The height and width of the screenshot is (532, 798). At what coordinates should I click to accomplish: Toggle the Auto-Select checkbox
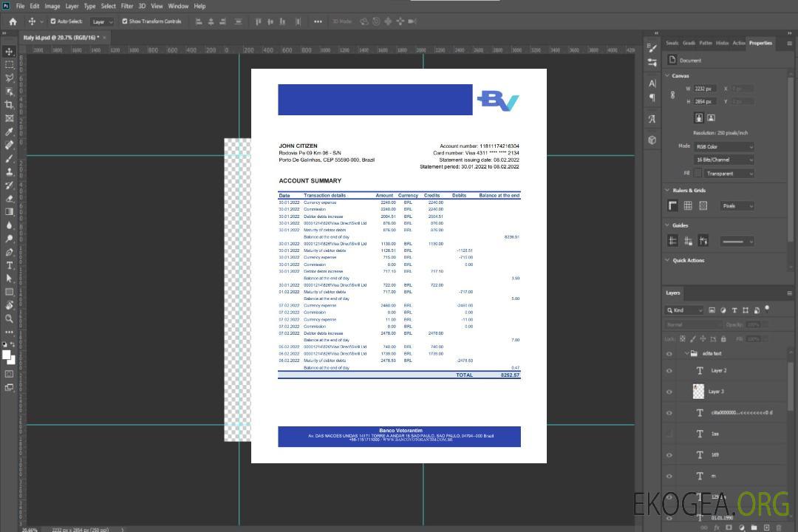click(x=53, y=21)
